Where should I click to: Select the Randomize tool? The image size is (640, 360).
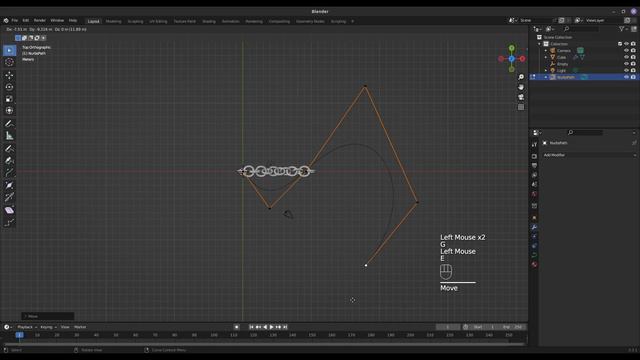click(x=9, y=222)
